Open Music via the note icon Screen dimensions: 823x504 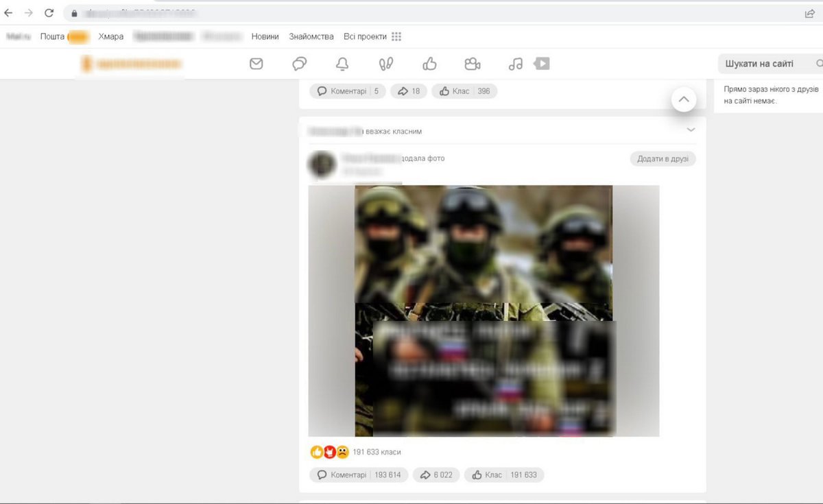(x=516, y=63)
